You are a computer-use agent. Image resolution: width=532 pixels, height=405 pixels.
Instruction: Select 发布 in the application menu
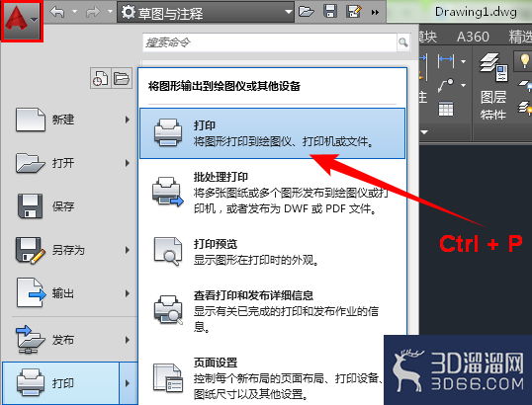point(69,340)
